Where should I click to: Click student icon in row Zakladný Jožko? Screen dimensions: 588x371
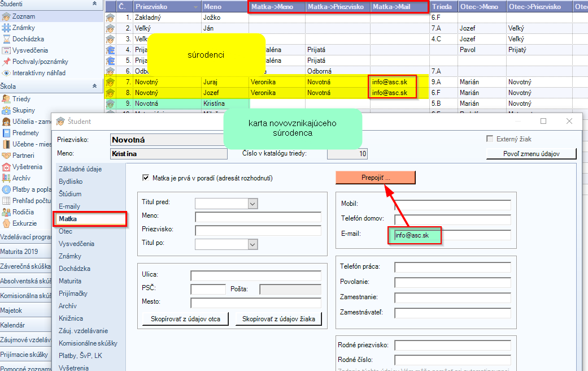[110, 18]
